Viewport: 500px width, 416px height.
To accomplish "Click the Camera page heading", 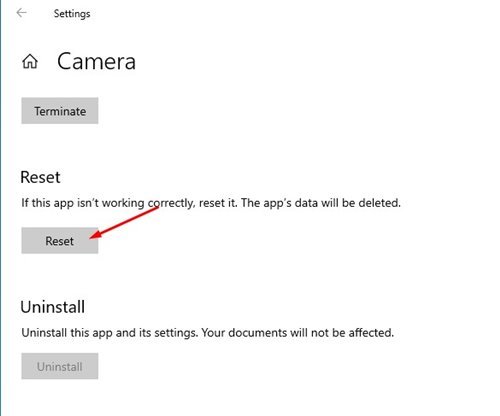I will (96, 62).
